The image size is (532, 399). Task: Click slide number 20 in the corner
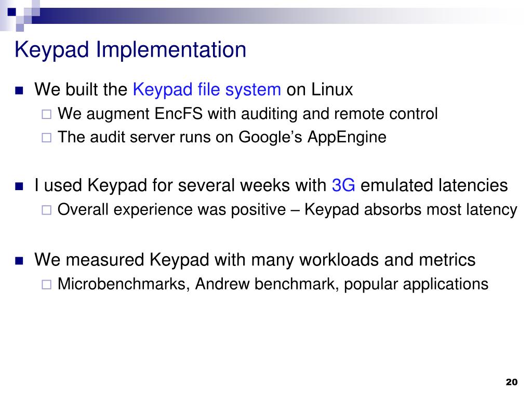click(x=511, y=382)
